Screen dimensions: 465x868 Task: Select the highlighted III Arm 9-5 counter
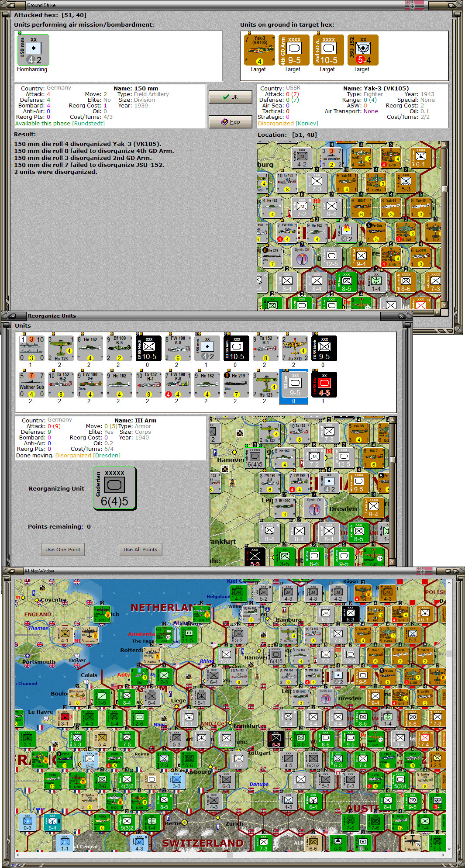click(293, 386)
